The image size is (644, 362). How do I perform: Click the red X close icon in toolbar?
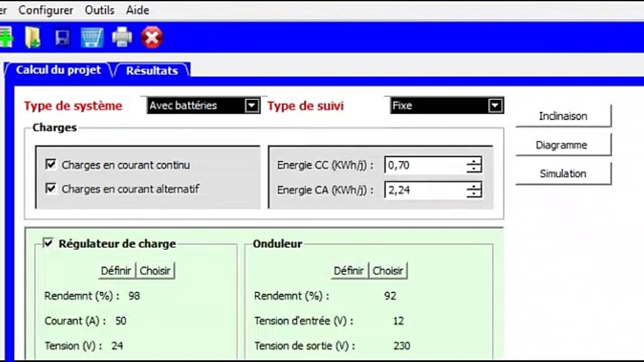pyautogui.click(x=152, y=38)
